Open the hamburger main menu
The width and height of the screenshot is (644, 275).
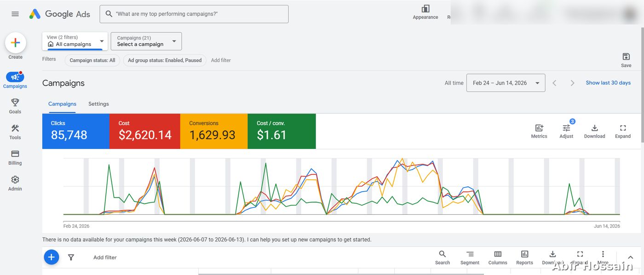click(15, 14)
